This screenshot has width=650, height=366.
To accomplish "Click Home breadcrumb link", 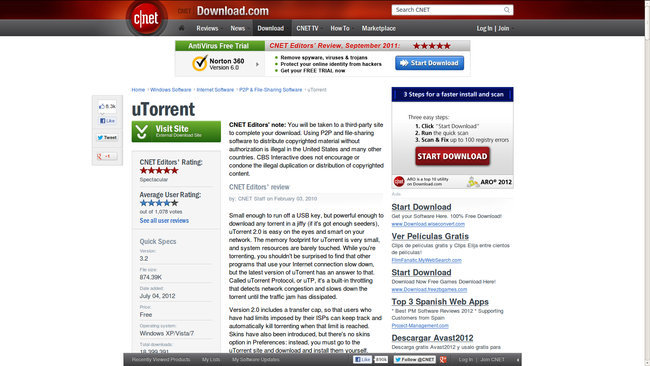I will pos(138,90).
